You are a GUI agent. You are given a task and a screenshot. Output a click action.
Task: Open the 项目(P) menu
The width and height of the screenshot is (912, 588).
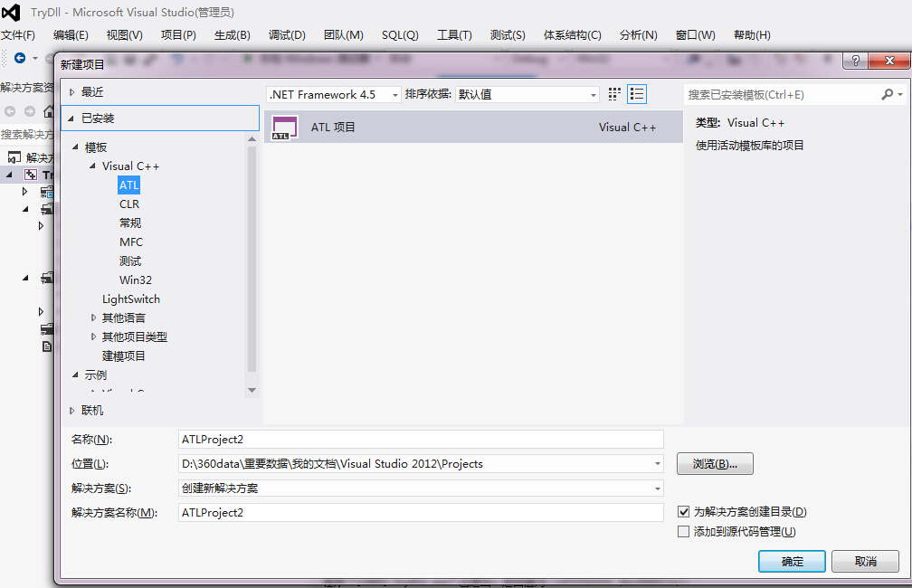(x=178, y=35)
